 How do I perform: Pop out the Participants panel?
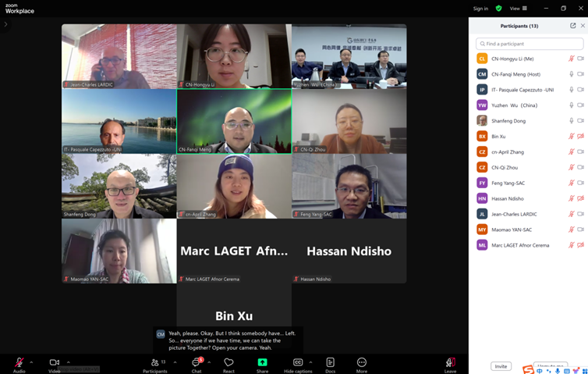572,26
